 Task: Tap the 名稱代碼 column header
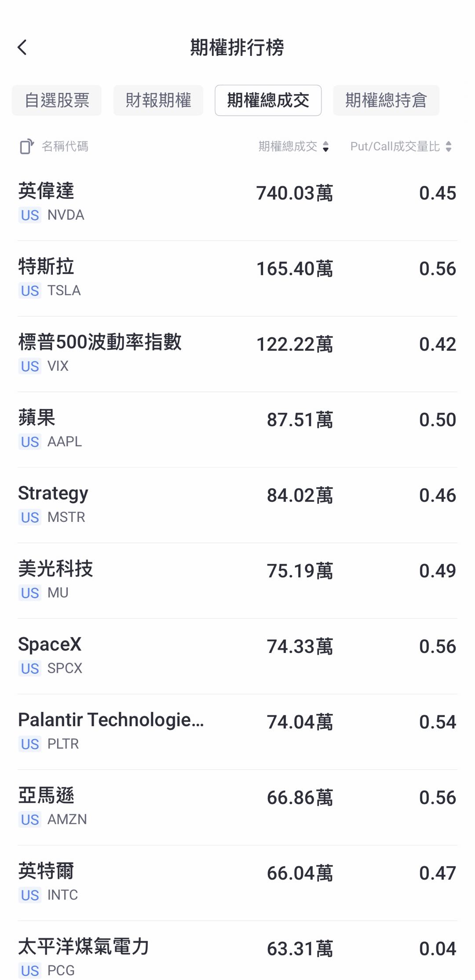point(65,146)
